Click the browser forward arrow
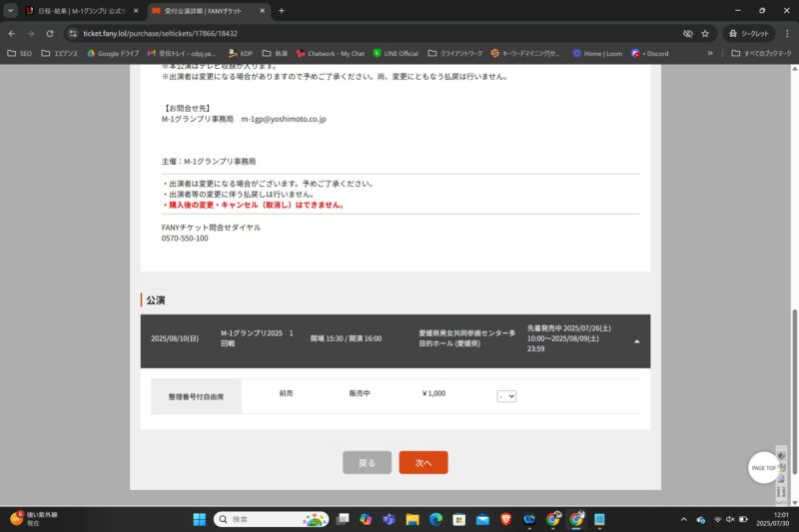 coord(31,34)
